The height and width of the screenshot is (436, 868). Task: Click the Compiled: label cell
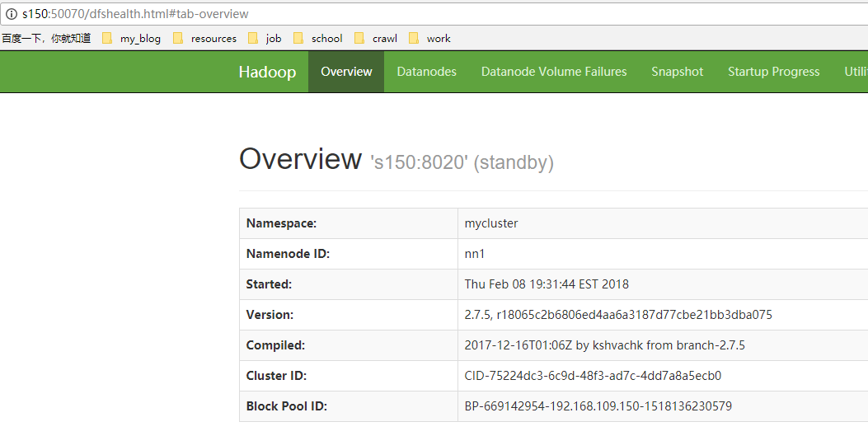point(349,345)
